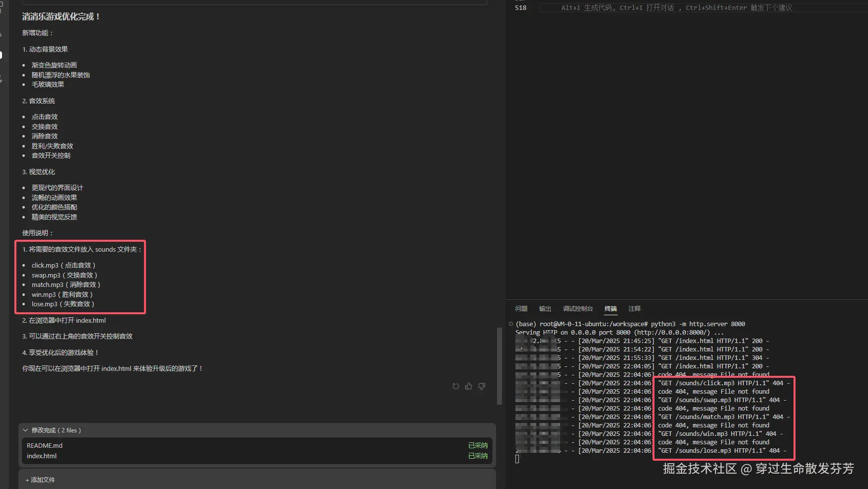Click the regenerate response icon
This screenshot has height=489, width=868.
(456, 386)
